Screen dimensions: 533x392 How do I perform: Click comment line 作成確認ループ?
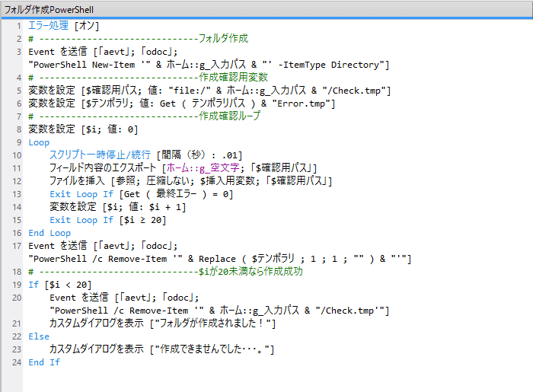pos(144,116)
